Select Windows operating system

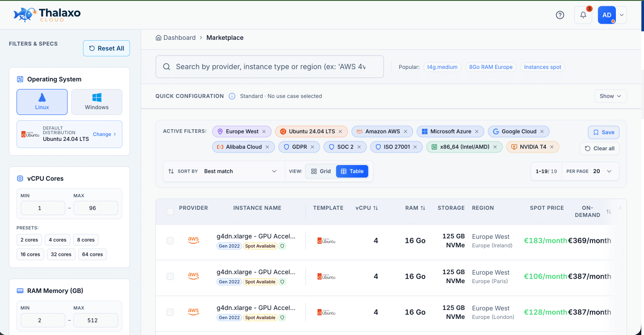97,102
